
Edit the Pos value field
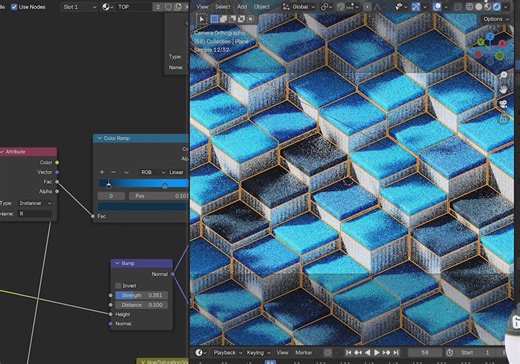click(x=159, y=196)
